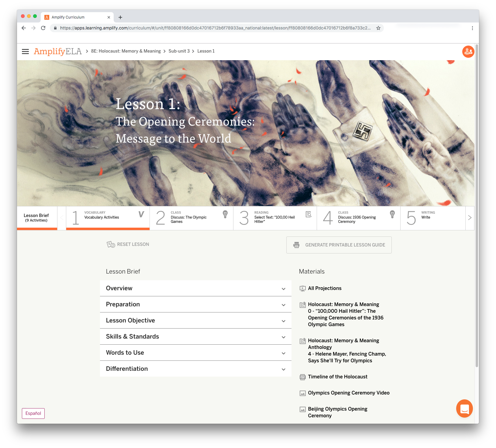496x448 pixels.
Task: Click the printer icon for the lesson guide
Action: point(296,245)
